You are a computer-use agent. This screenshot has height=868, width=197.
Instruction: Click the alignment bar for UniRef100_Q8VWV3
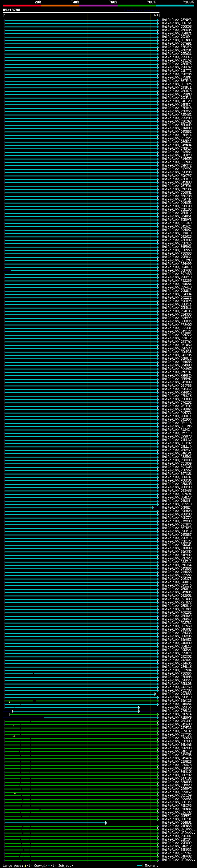(81, 20)
